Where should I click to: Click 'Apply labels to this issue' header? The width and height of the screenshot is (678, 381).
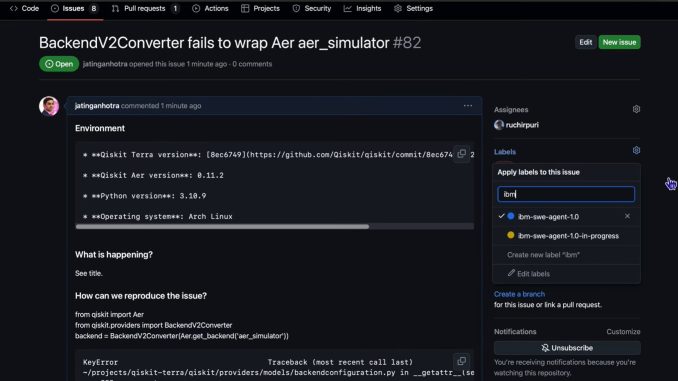coord(538,172)
